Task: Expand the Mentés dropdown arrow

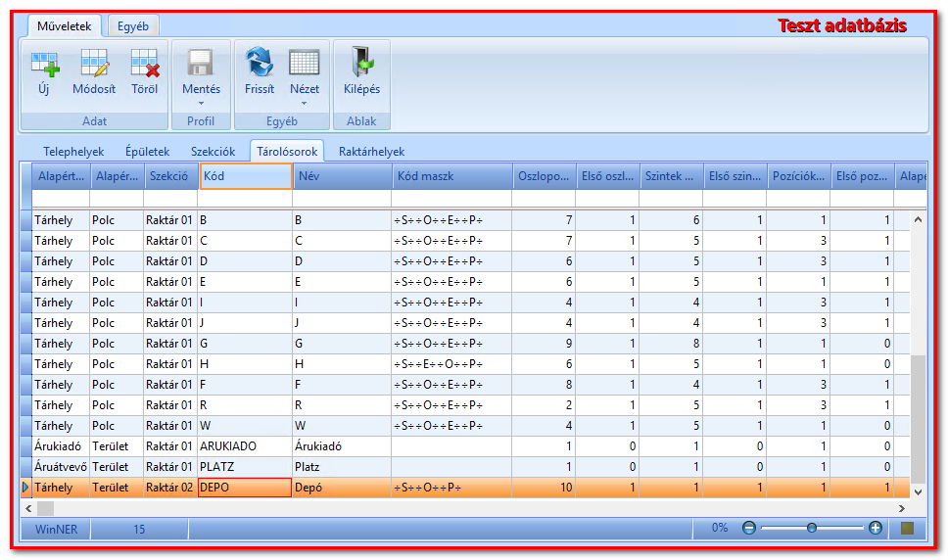Action: tap(201, 104)
